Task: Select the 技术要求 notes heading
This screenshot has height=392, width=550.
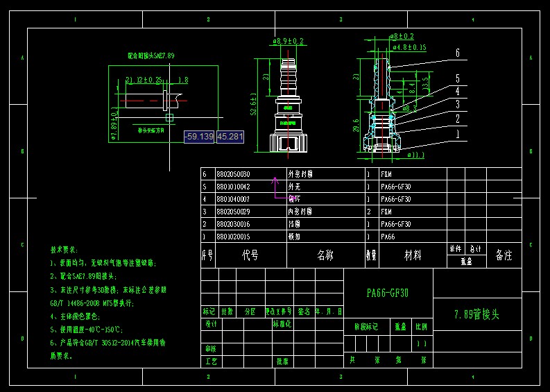Action: (x=65, y=250)
